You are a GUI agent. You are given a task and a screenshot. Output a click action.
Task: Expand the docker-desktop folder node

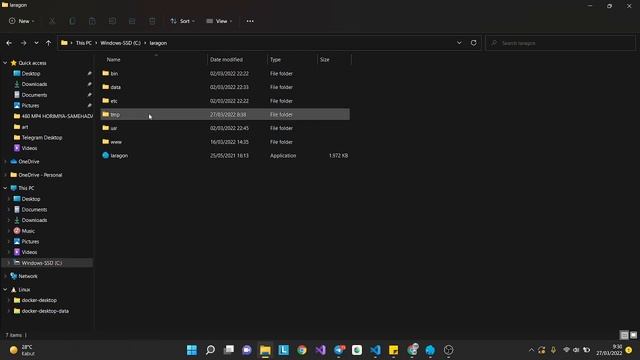coord(9,300)
